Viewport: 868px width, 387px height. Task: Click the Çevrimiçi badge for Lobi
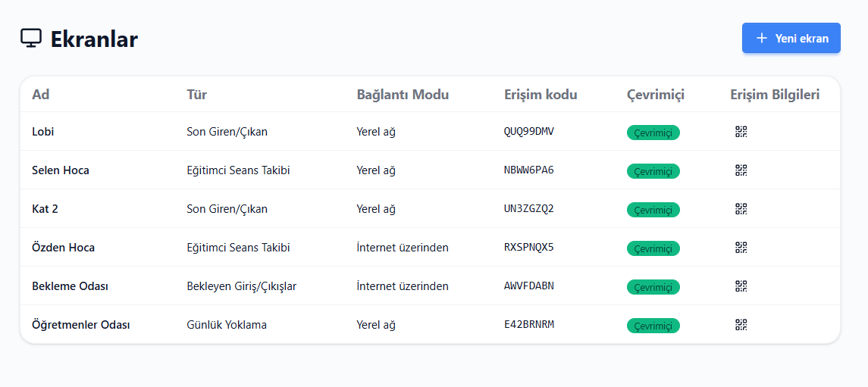(x=653, y=133)
